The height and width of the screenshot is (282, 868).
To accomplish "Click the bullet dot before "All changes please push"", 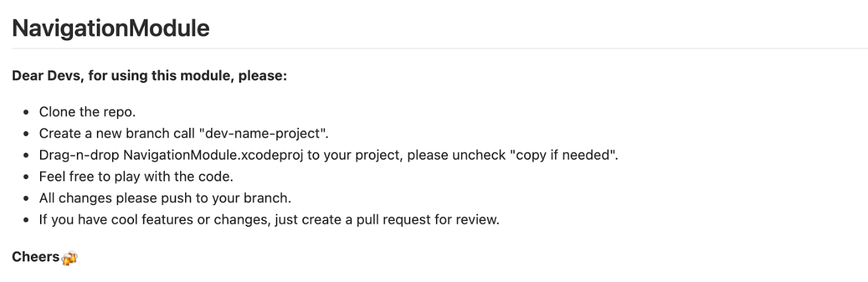I will [x=26, y=199].
